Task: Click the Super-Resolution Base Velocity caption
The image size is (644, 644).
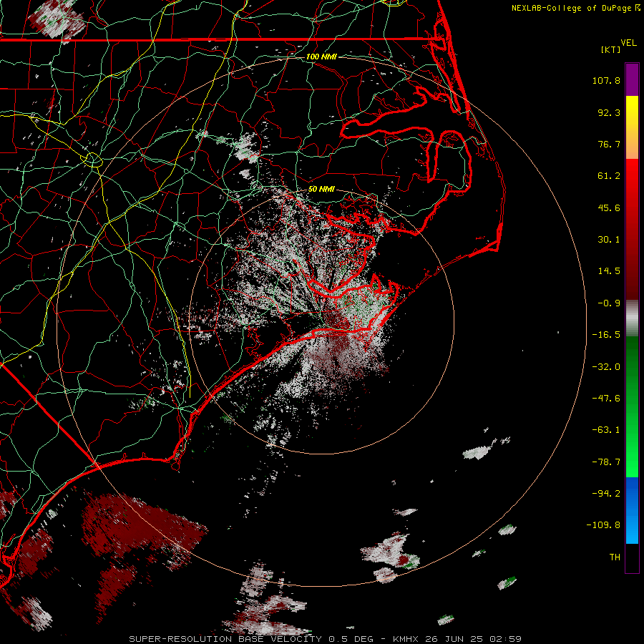Action: 325,639
